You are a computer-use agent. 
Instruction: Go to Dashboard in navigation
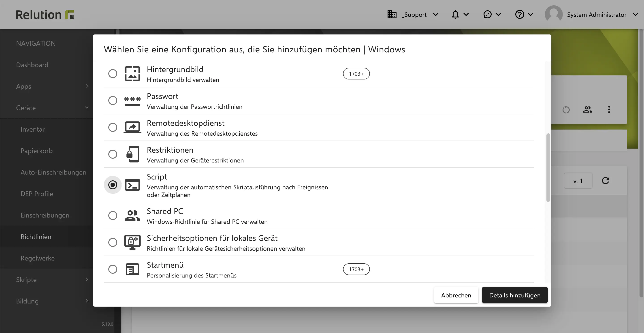[x=32, y=65]
